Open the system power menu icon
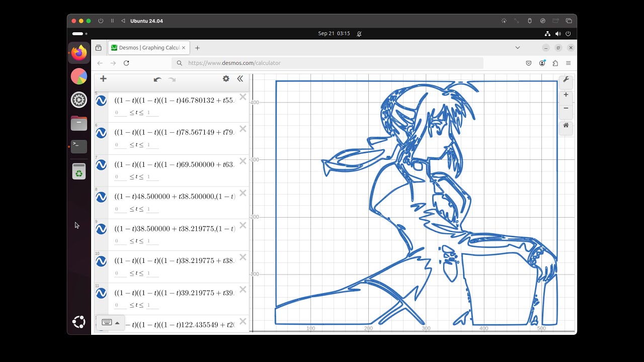Screen dimensions: 644x362 pyautogui.click(x=568, y=34)
